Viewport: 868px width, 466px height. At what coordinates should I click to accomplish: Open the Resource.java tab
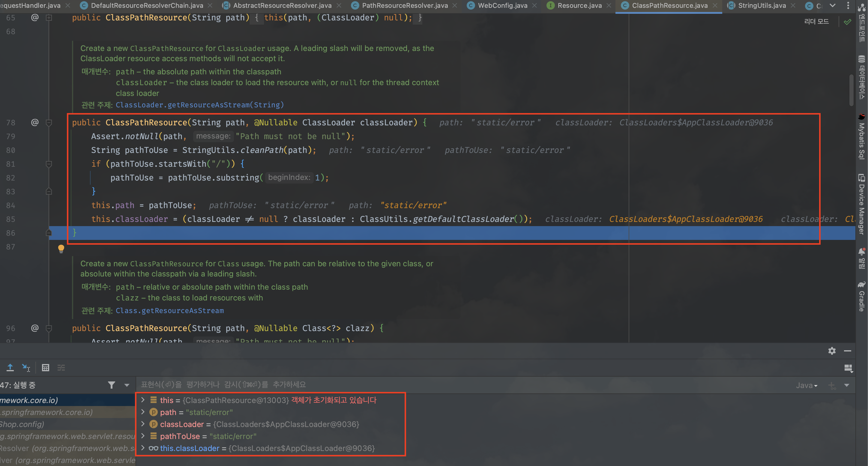tap(579, 5)
